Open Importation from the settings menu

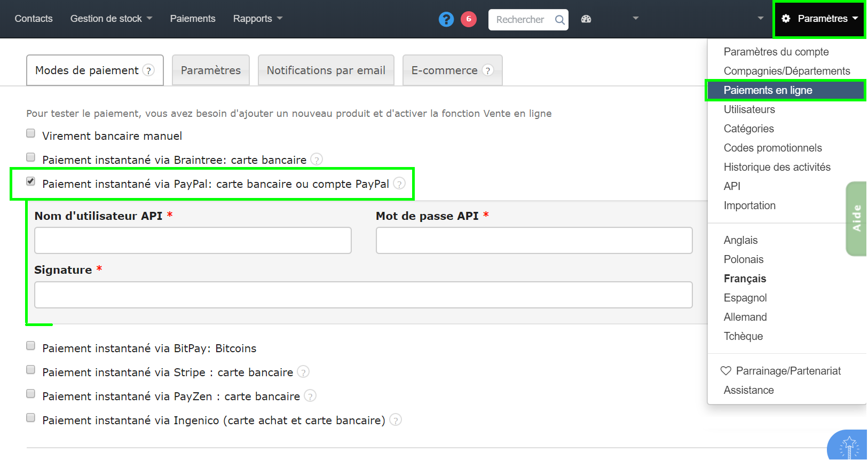749,205
